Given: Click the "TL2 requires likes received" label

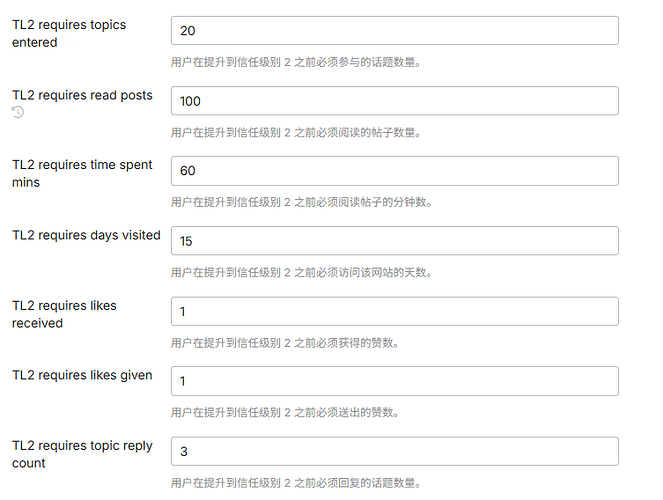Looking at the screenshot, I should coord(64,314).
